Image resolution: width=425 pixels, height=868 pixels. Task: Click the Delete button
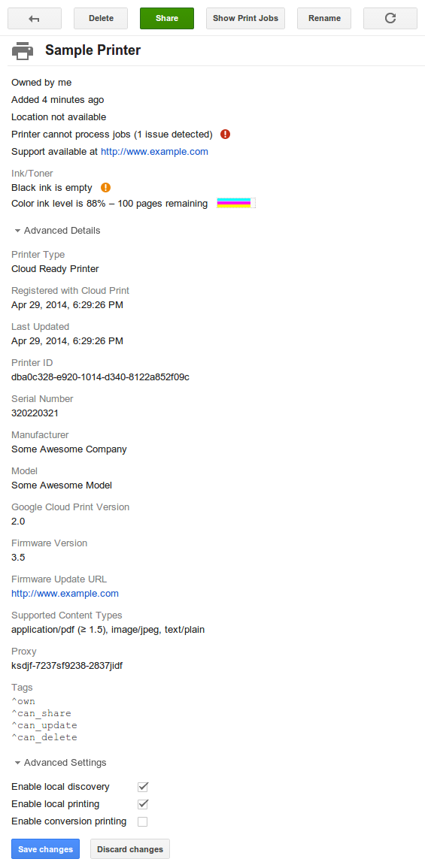[x=101, y=18]
